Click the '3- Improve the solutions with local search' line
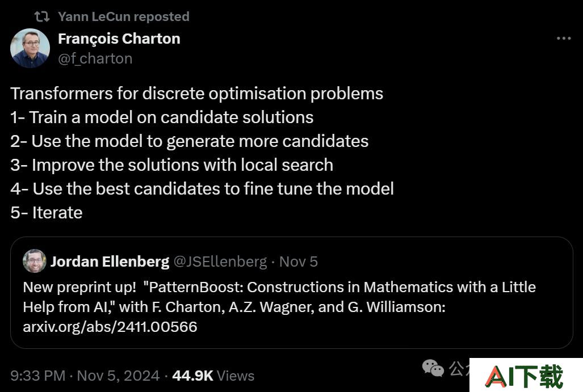Viewport: 583px width, 392px height. coord(172,165)
